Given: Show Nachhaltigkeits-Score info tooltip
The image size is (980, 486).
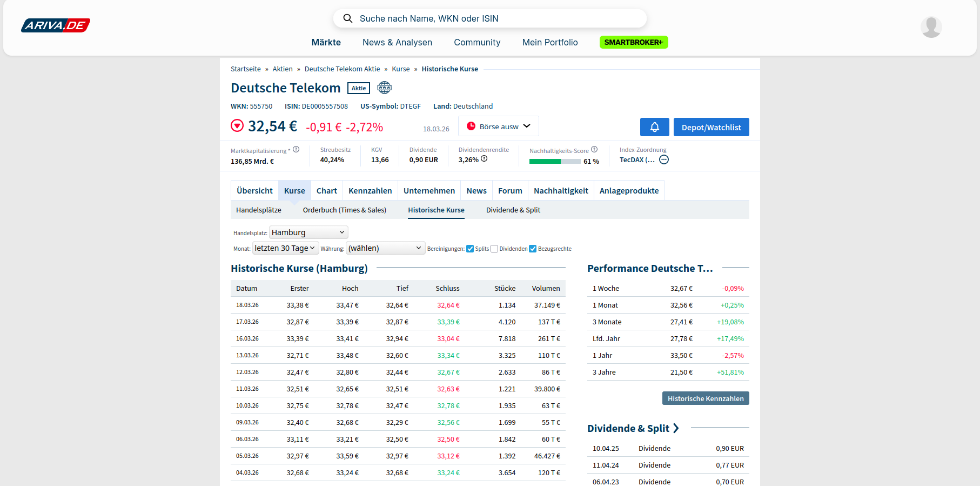Looking at the screenshot, I should coord(594,150).
